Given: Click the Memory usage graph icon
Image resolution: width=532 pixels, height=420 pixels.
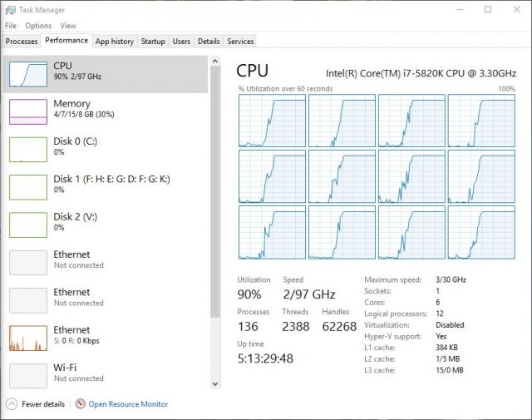Looking at the screenshot, I should [x=27, y=111].
